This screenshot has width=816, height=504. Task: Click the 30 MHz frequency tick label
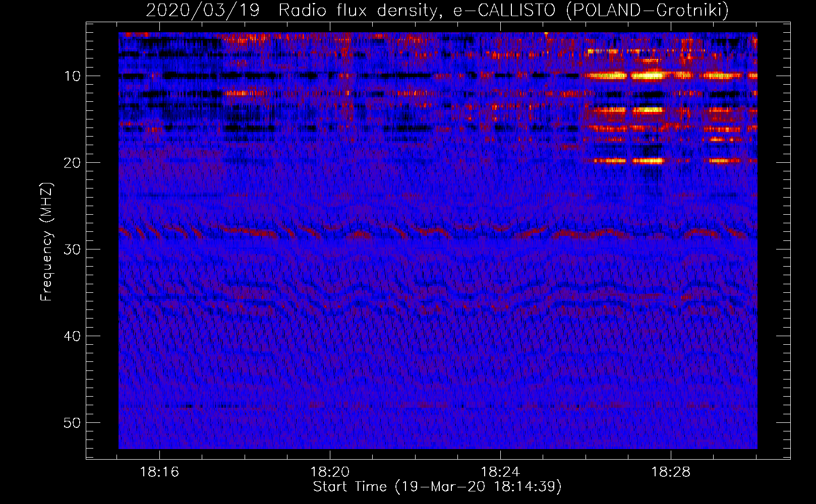coord(73,249)
